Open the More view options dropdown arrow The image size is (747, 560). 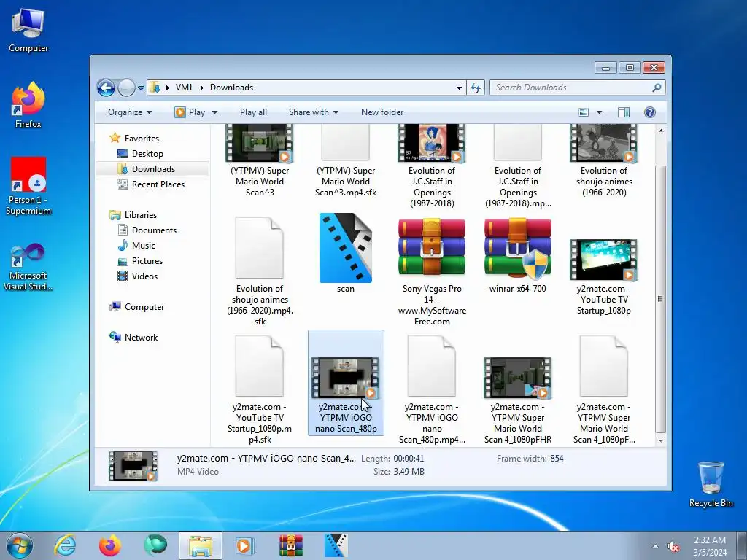[x=600, y=112]
